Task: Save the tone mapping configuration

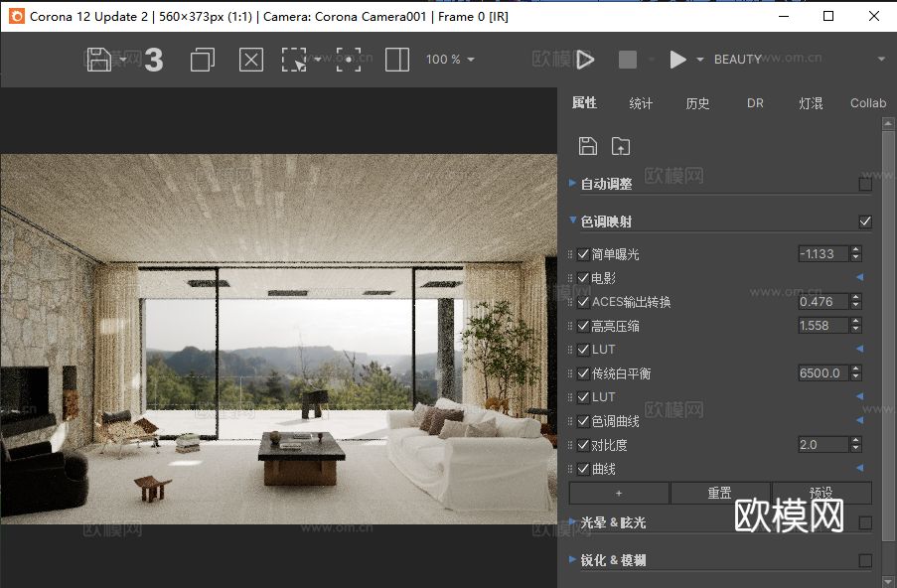Action: (x=587, y=145)
